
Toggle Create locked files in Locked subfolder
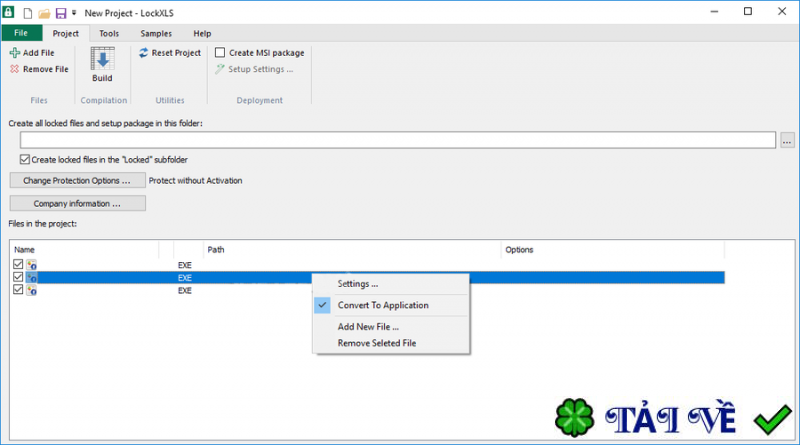pyautogui.click(x=24, y=159)
